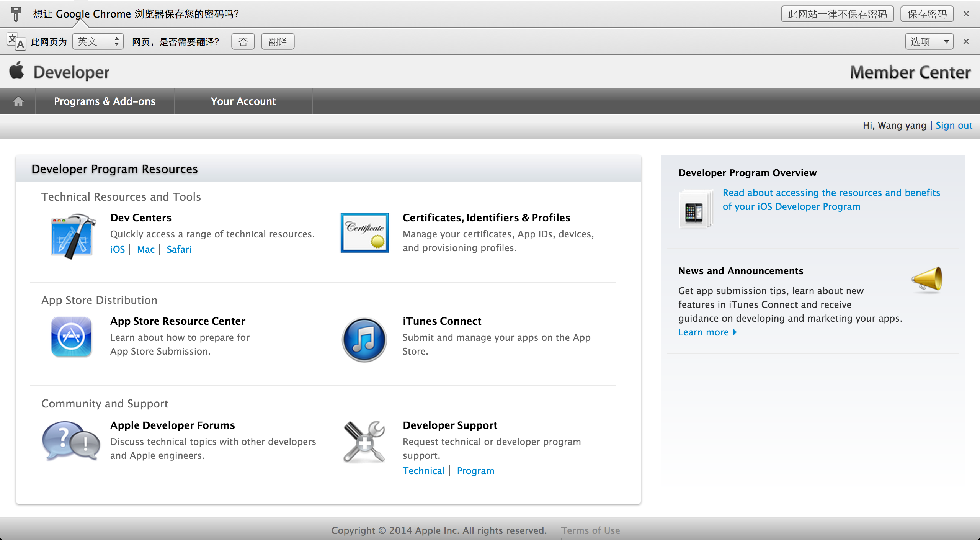980x540 pixels.
Task: Click the News megaphone icon
Action: (927, 280)
